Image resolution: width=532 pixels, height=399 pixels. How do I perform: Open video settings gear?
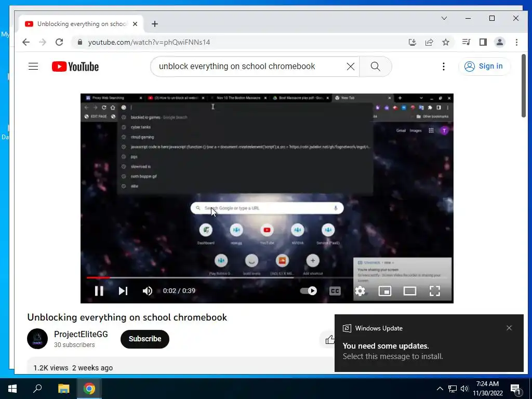point(360,291)
